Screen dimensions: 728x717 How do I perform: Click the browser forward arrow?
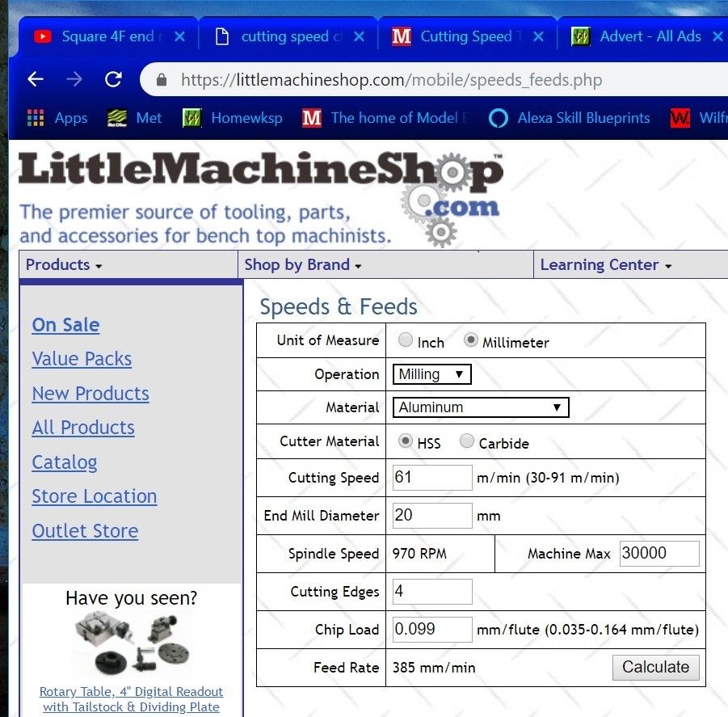coord(74,79)
